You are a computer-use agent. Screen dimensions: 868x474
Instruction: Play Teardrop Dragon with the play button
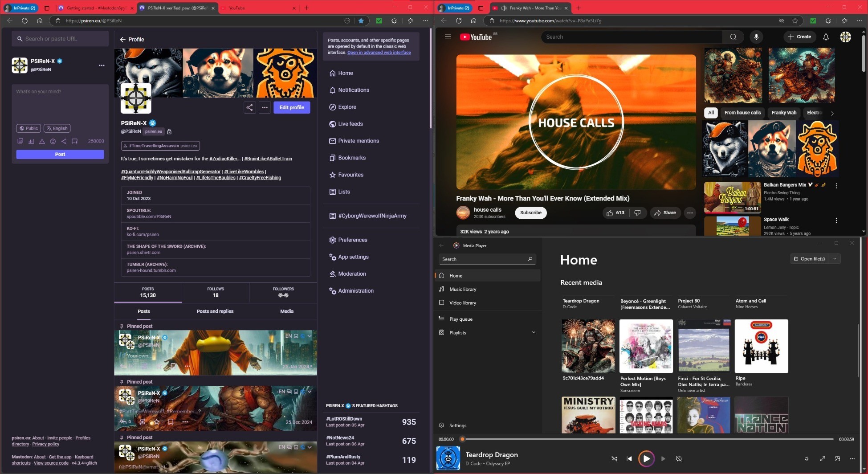pyautogui.click(x=646, y=459)
